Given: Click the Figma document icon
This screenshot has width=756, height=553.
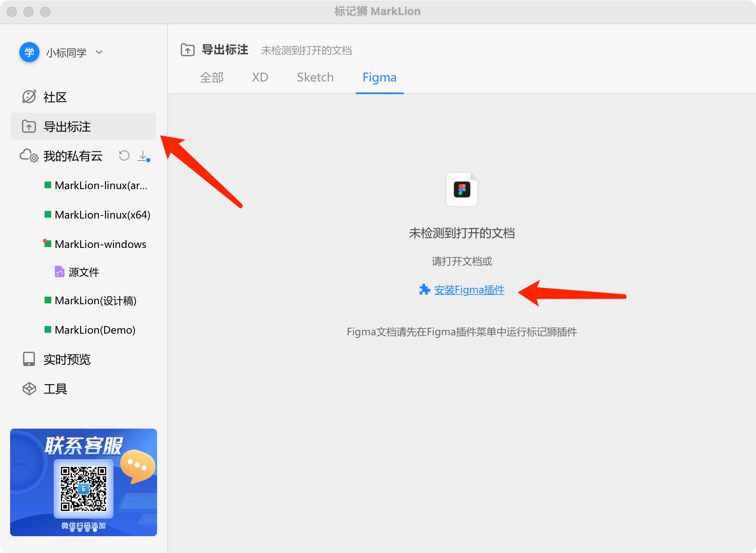Looking at the screenshot, I should coord(462,190).
